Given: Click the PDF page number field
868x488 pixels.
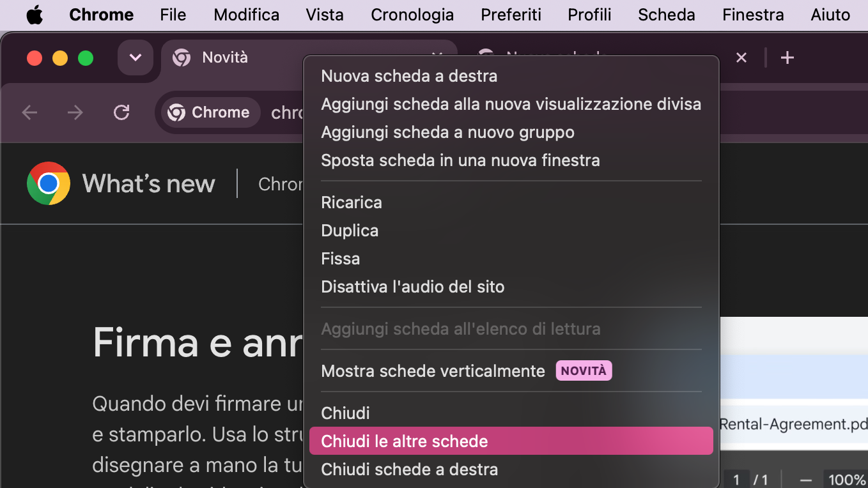Looking at the screenshot, I should pos(736,480).
